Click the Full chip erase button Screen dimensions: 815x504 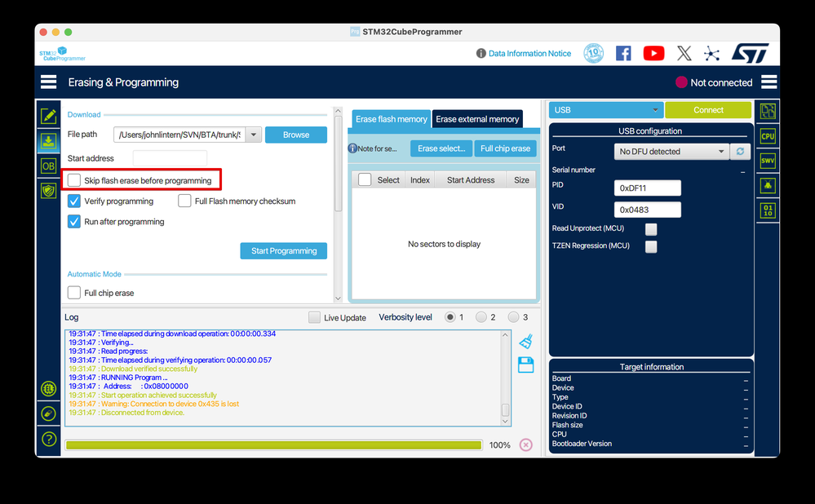coord(505,148)
